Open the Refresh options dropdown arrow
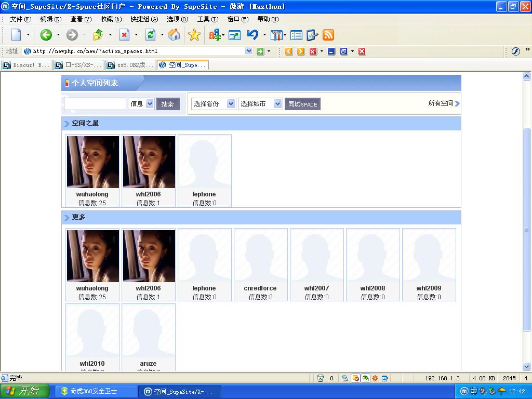The width and height of the screenshot is (532, 399). coord(162,35)
